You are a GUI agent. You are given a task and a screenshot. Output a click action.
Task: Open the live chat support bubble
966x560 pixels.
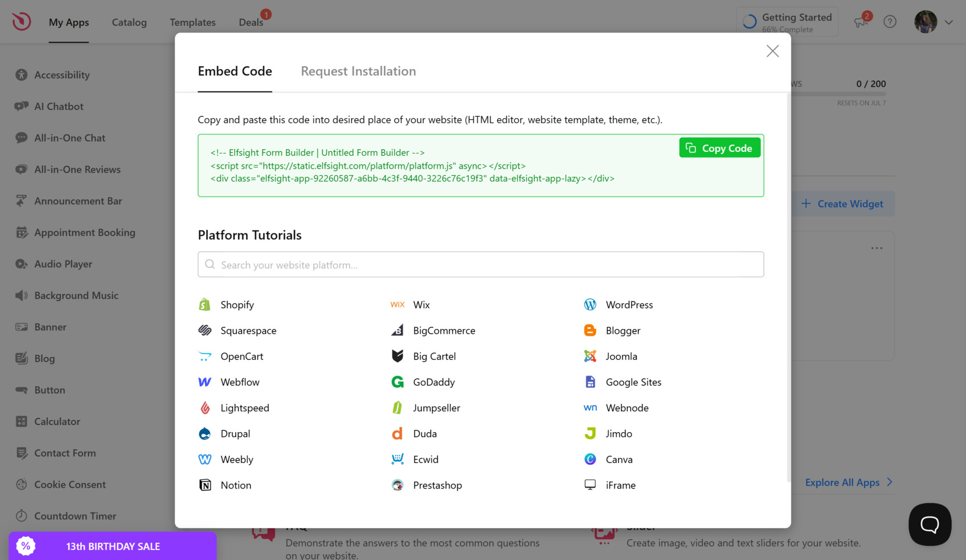929,524
